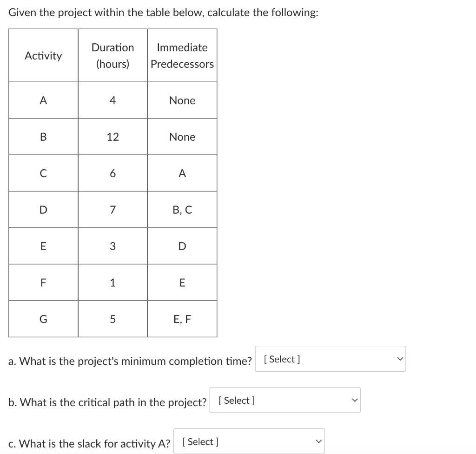Open the slack for activity A dropdown
This screenshot has width=476, height=454.
click(249, 441)
